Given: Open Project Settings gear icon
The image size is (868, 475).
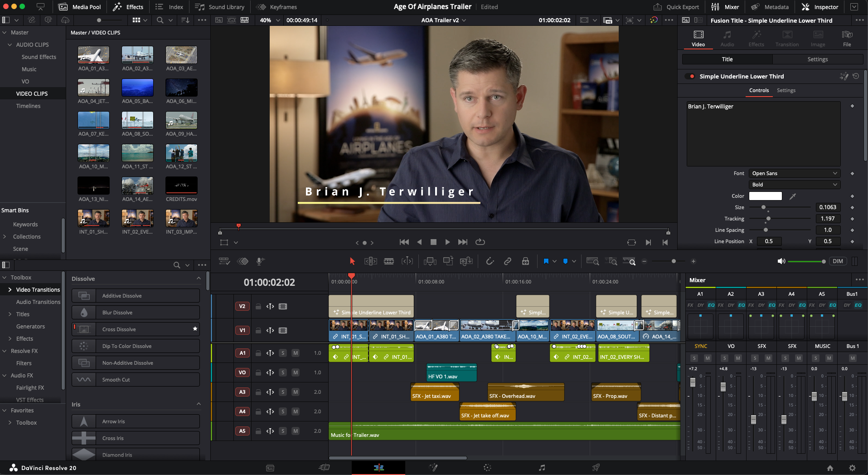Looking at the screenshot, I should pos(852,468).
